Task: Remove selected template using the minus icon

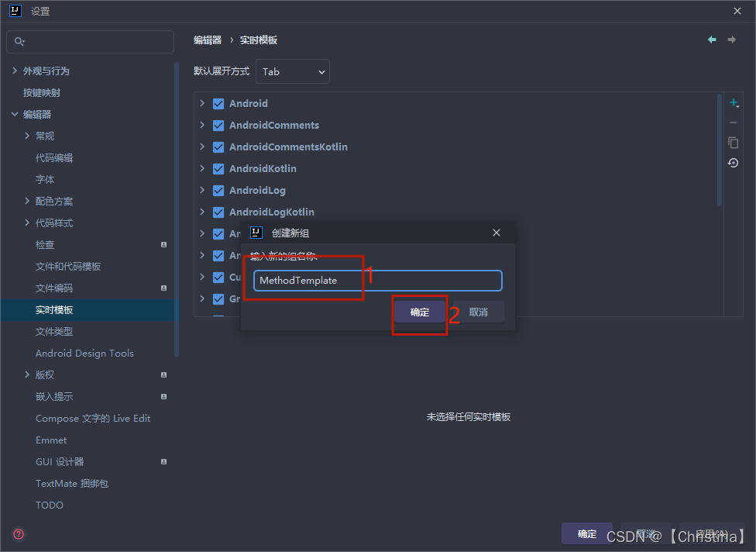Action: [734, 122]
